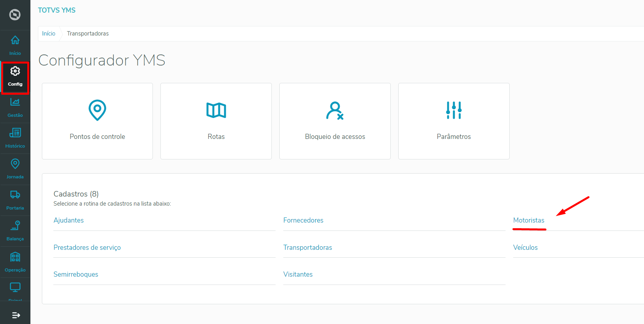Open Jornada location pin in sidebar
644x324 pixels.
[15, 164]
